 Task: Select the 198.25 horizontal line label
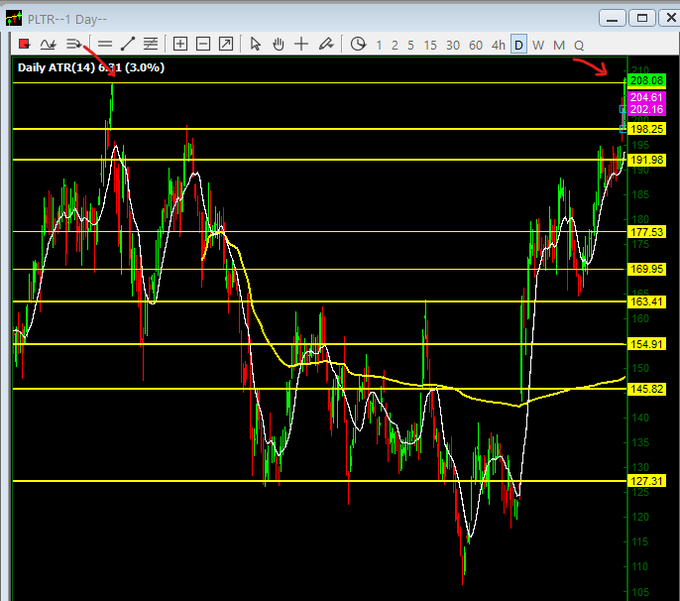click(647, 129)
